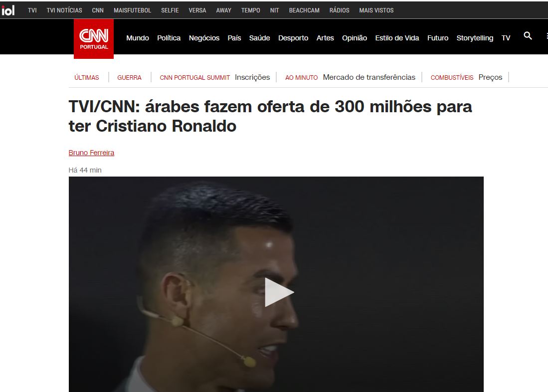This screenshot has width=548, height=392.
Task: Open the Mundo section
Action: 137,38
